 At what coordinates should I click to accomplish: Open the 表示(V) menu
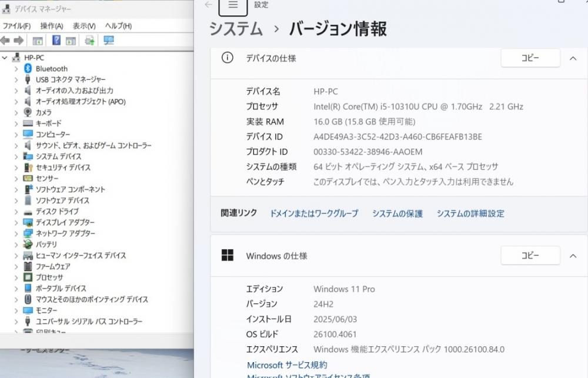point(84,26)
